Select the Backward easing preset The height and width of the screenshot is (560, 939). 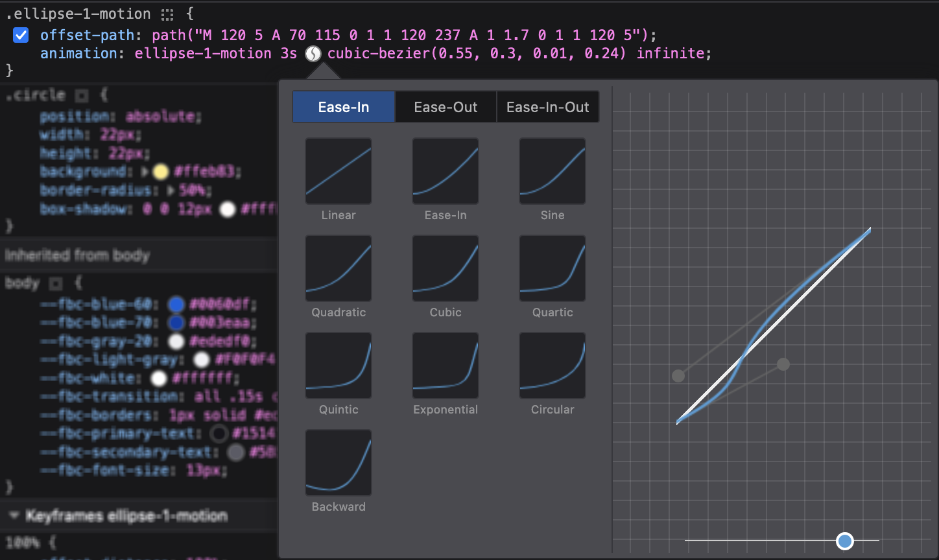339,463
